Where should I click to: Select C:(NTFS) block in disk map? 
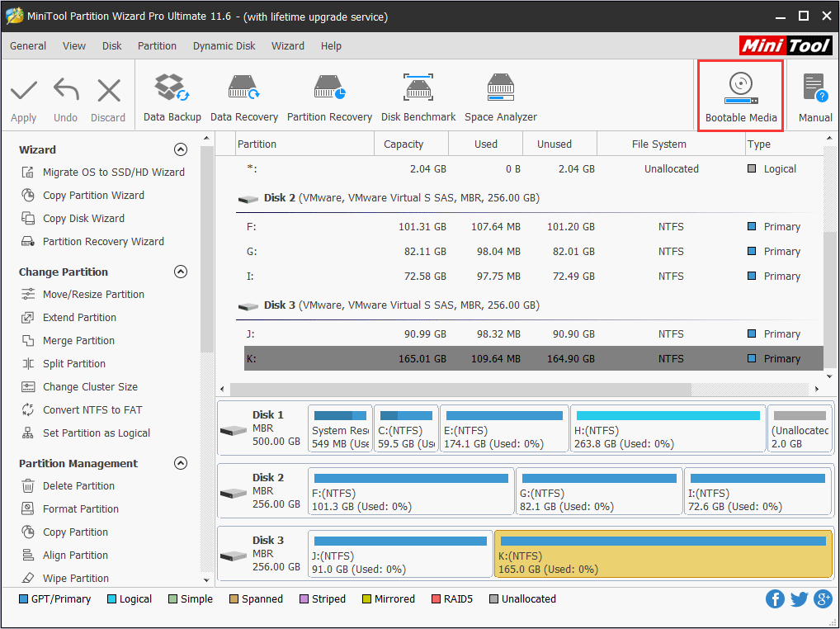[406, 428]
